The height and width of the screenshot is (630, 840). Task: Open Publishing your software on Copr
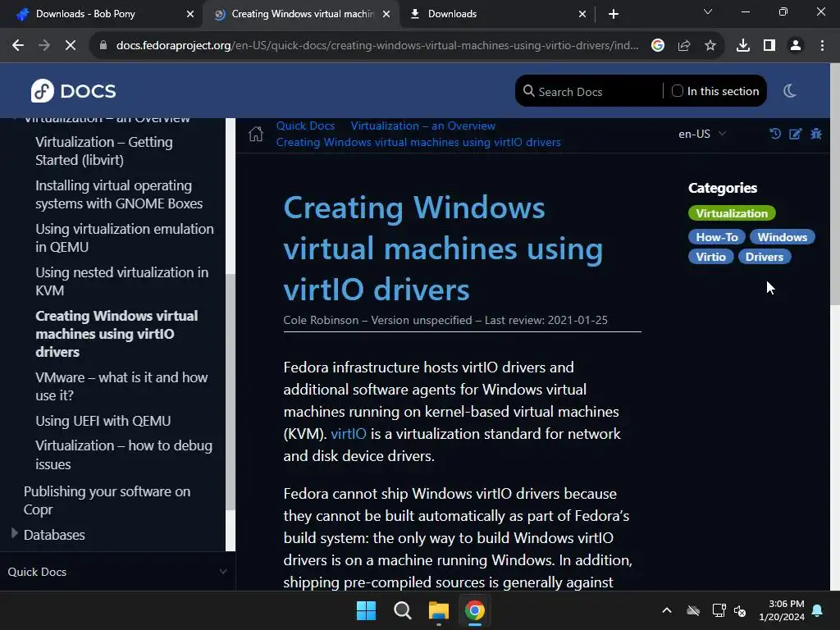107,500
